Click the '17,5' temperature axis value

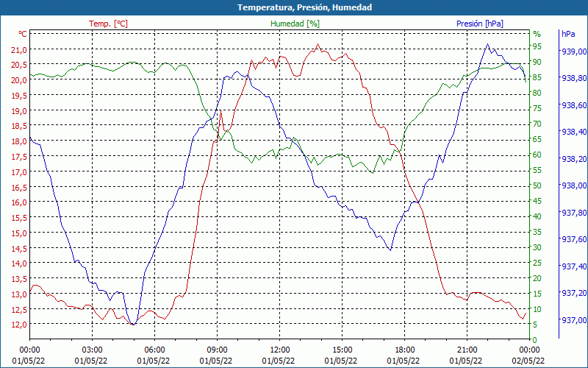(19, 157)
